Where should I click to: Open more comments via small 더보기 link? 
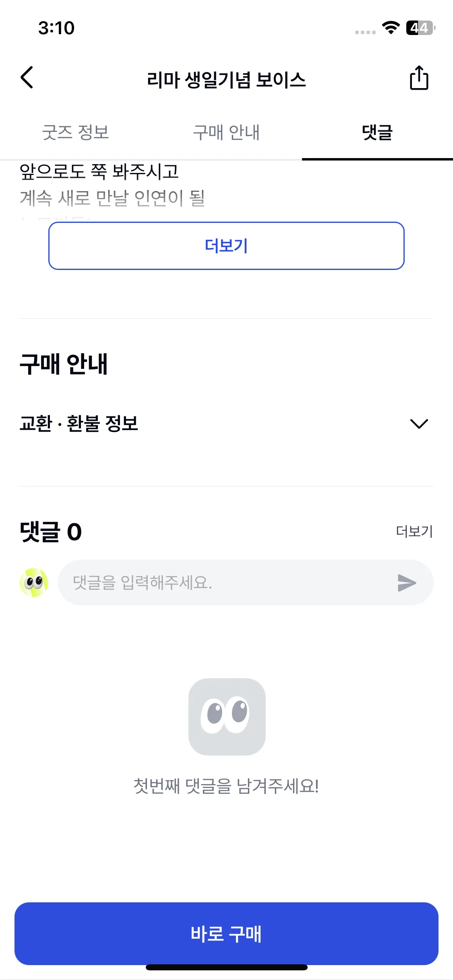click(414, 531)
